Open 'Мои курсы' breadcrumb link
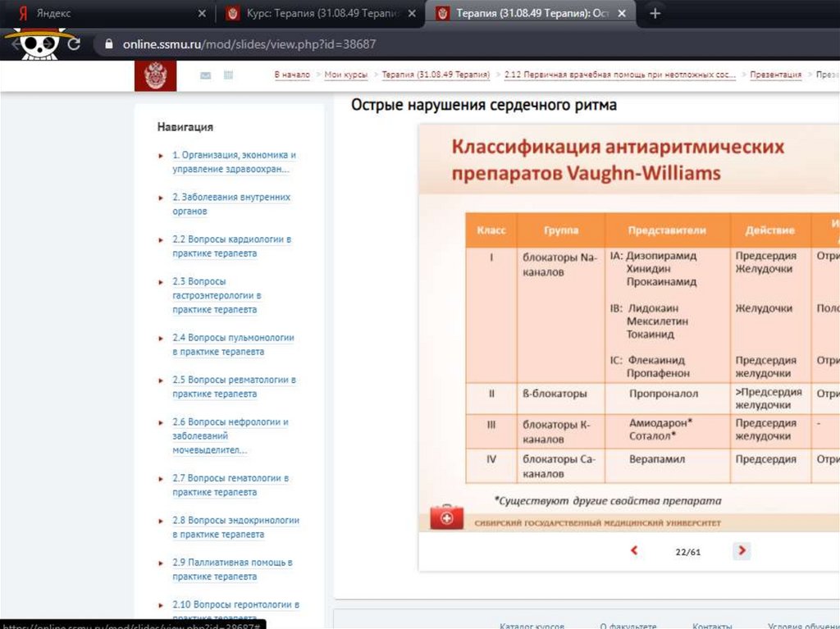Screen dimensions: 840x629 [x=346, y=75]
